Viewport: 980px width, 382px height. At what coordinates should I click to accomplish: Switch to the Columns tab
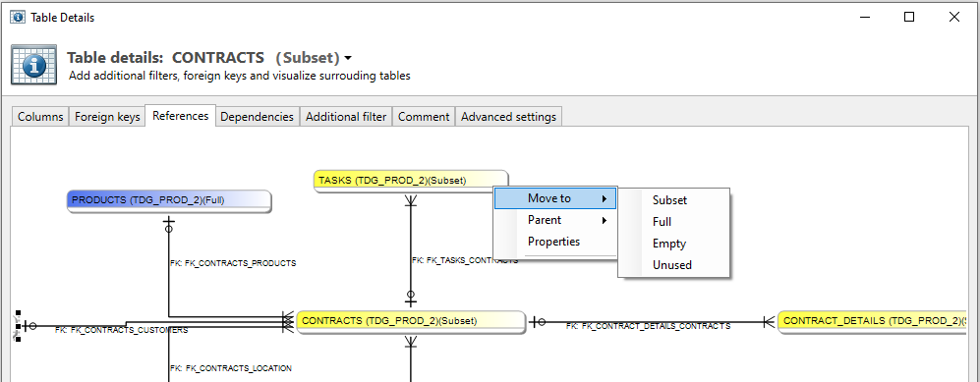[x=40, y=117]
